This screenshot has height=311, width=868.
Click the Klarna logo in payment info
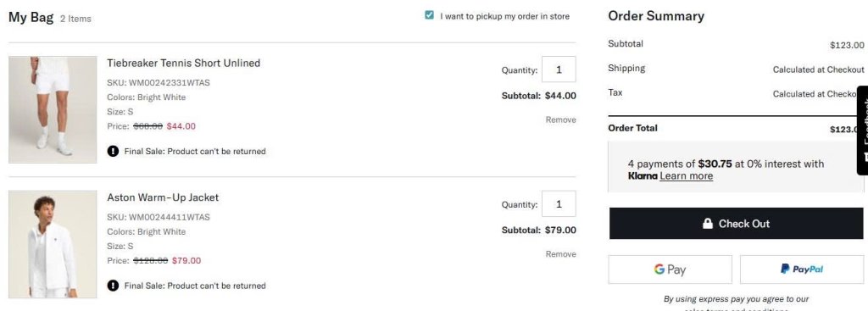[643, 176]
